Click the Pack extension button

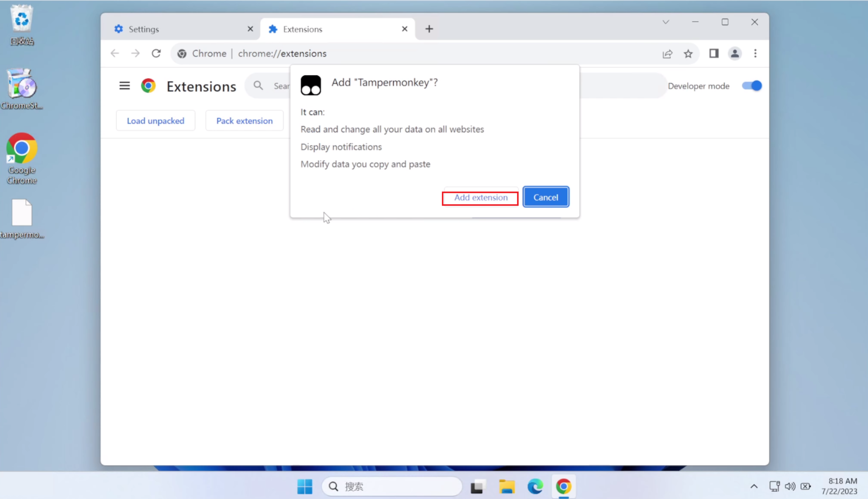[x=244, y=121]
